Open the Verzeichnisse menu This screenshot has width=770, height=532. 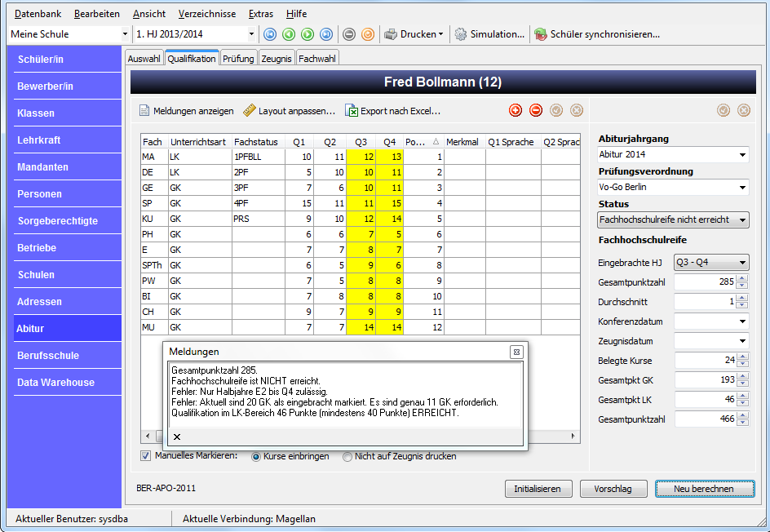(206, 14)
